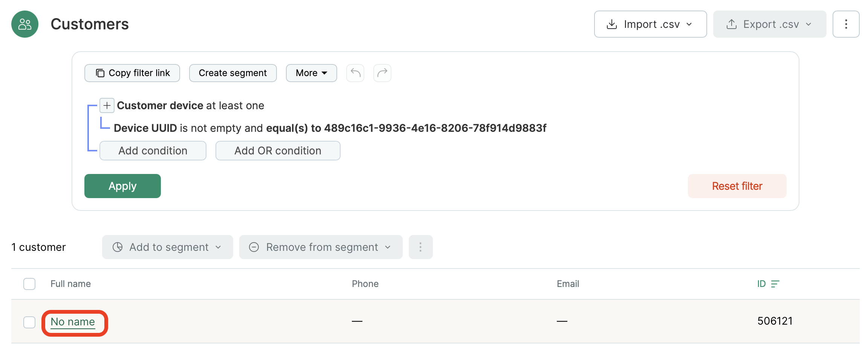Open the three-dot menu beside Export .csv
The width and height of the screenshot is (868, 354).
[x=846, y=24]
